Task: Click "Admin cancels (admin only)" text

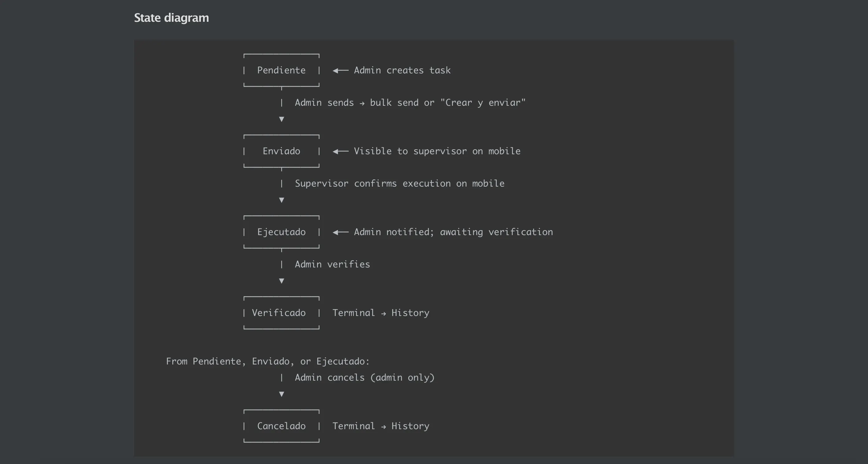Action: pyautogui.click(x=365, y=378)
